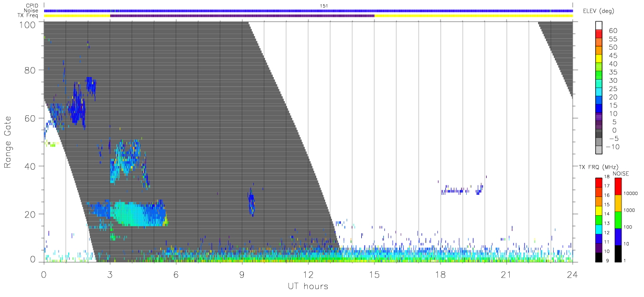
Task: Click the '12' tick on UT hours axis
Action: pos(308,274)
